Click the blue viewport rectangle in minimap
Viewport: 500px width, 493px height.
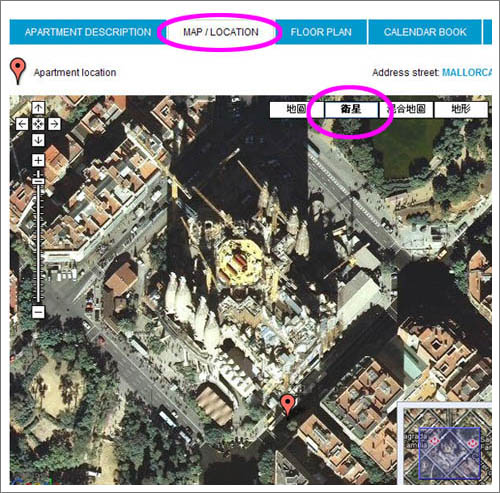(449, 453)
